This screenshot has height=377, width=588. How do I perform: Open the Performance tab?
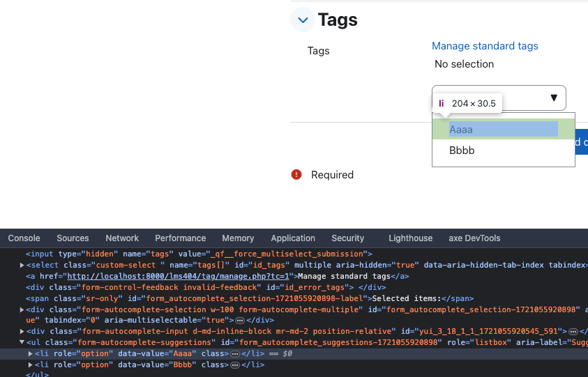pos(181,238)
